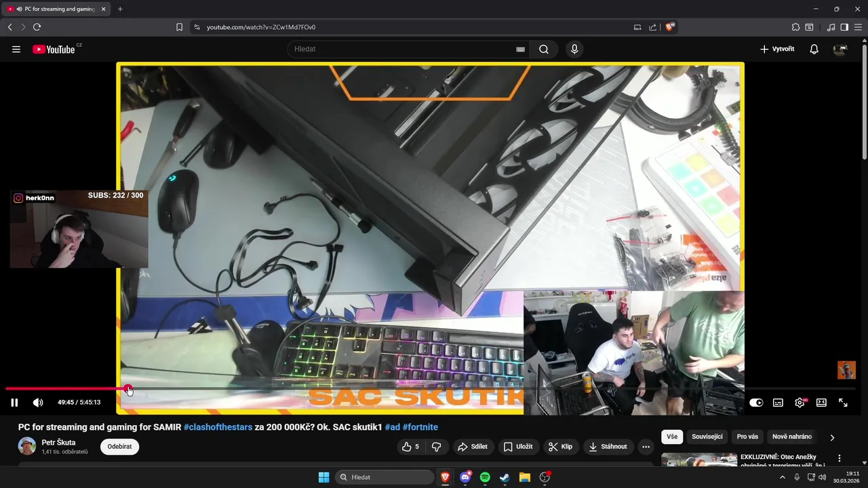Go back in browser history

[9, 27]
